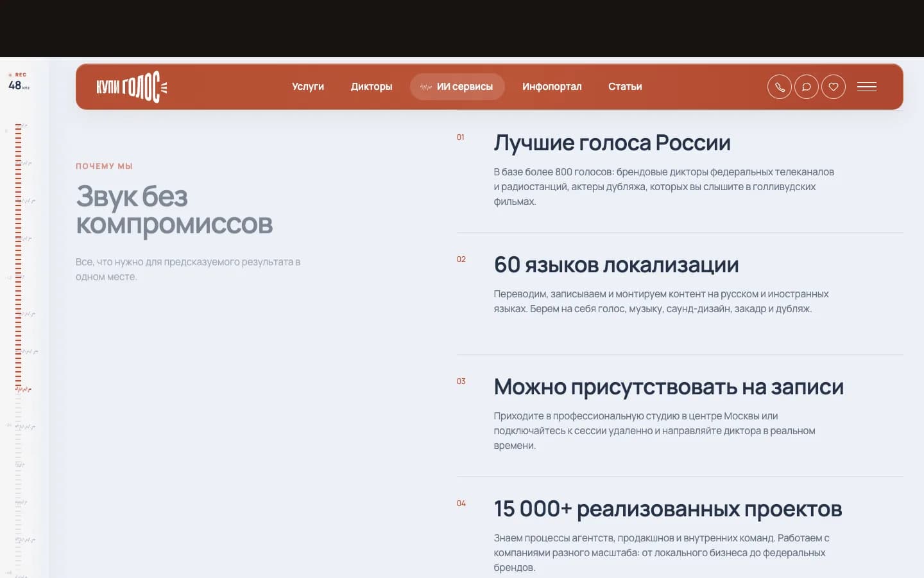Click paragraph starting Приходите в профессиональную студию

pyautogui.click(x=654, y=431)
